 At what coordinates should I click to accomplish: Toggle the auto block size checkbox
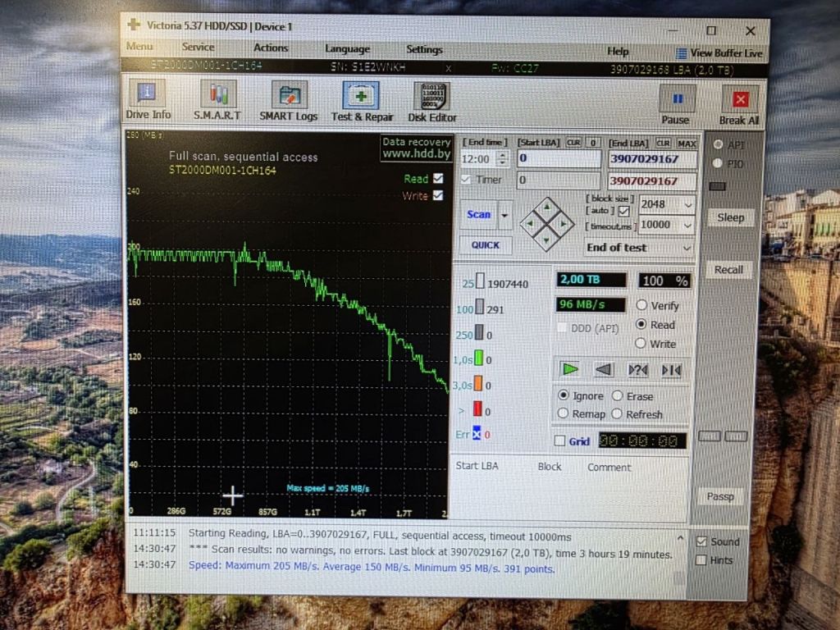click(x=624, y=211)
